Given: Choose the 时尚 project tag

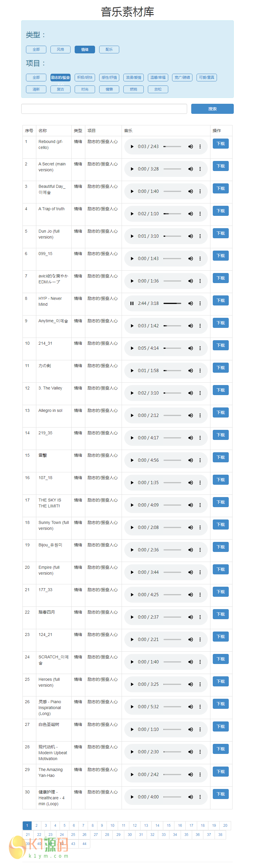Looking at the screenshot, I should click(85, 89).
